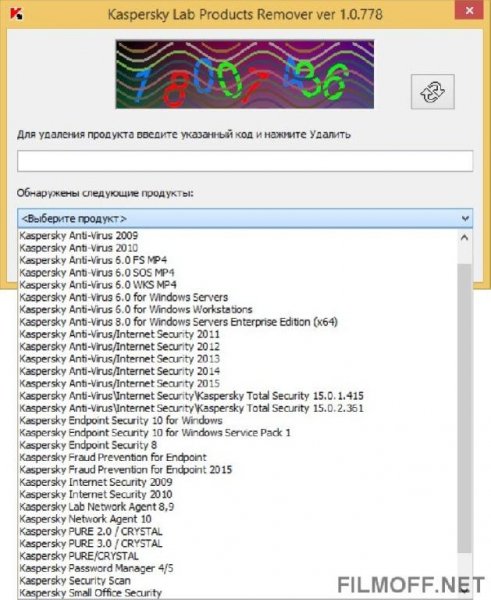Choose Endpoint Security 10 Windows Service Pack 1
The width and height of the screenshot is (491, 600).
coord(238,433)
